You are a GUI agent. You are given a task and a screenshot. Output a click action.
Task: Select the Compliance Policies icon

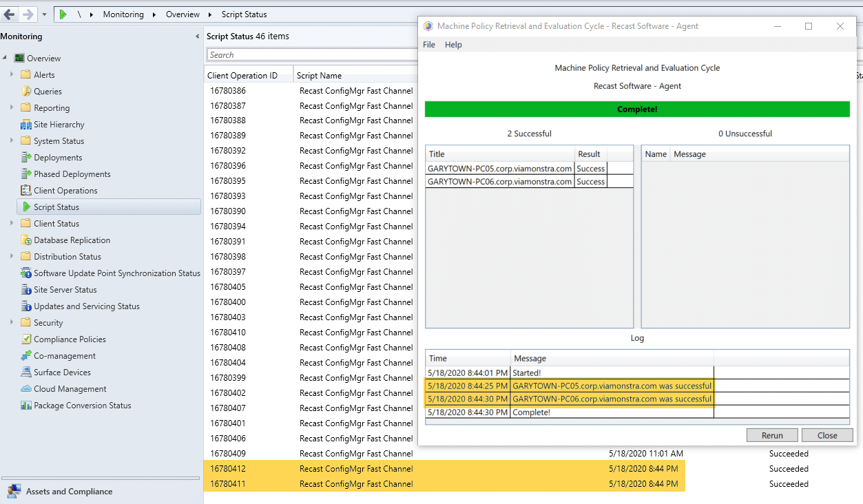(x=26, y=339)
